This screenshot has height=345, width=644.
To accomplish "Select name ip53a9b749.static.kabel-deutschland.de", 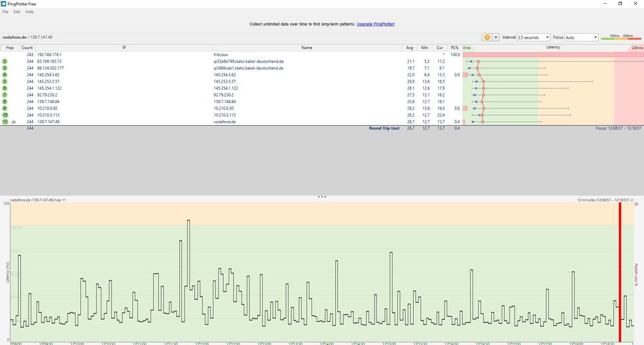I will coord(248,61).
